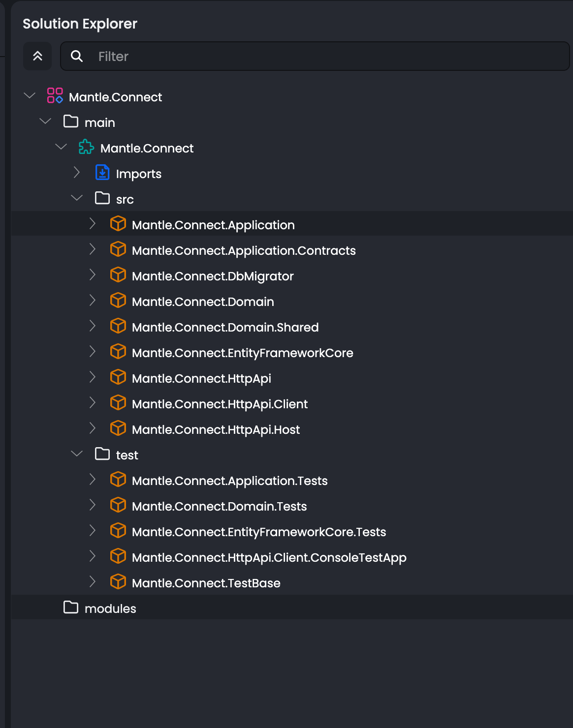Select Mantle.Connect.Application.Contracts project
Screen dimensions: 573x728
click(x=244, y=251)
